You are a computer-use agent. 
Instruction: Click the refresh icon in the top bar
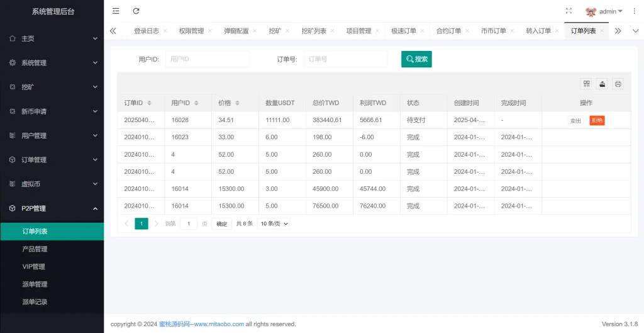(x=136, y=11)
